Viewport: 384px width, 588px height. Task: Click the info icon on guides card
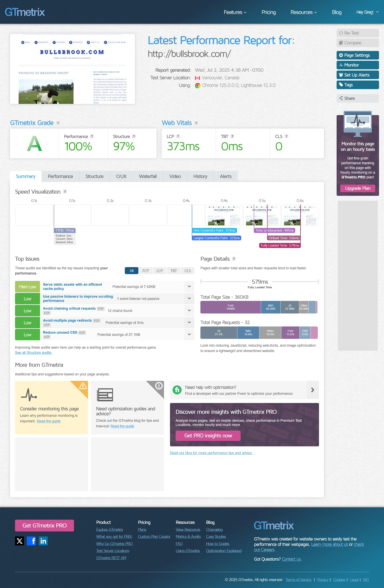pyautogui.click(x=159, y=385)
